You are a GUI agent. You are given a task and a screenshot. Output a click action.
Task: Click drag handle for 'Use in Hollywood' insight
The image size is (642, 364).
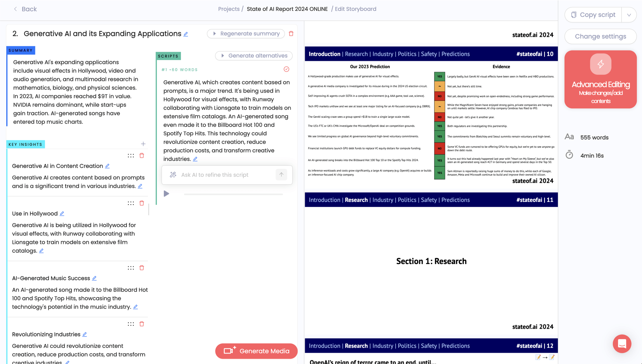tap(131, 203)
